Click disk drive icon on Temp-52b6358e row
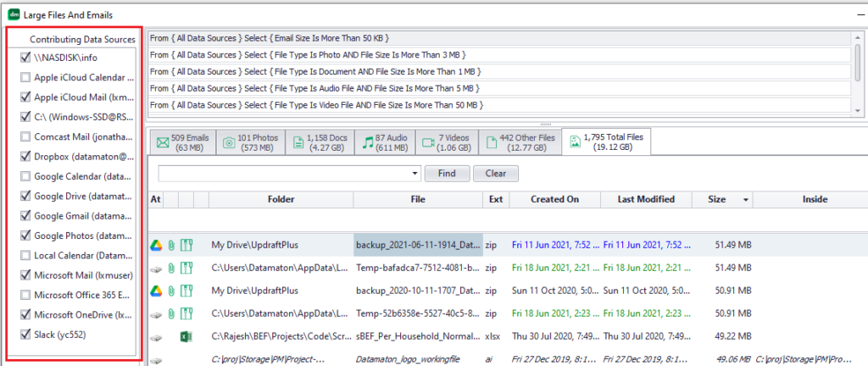The height and width of the screenshot is (366, 868). coord(156,314)
